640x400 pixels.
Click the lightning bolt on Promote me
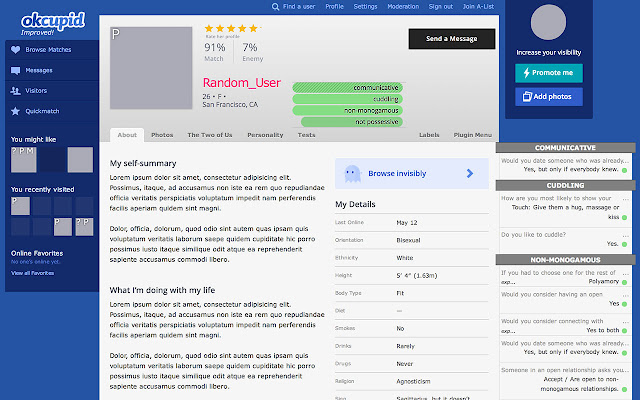coord(527,73)
